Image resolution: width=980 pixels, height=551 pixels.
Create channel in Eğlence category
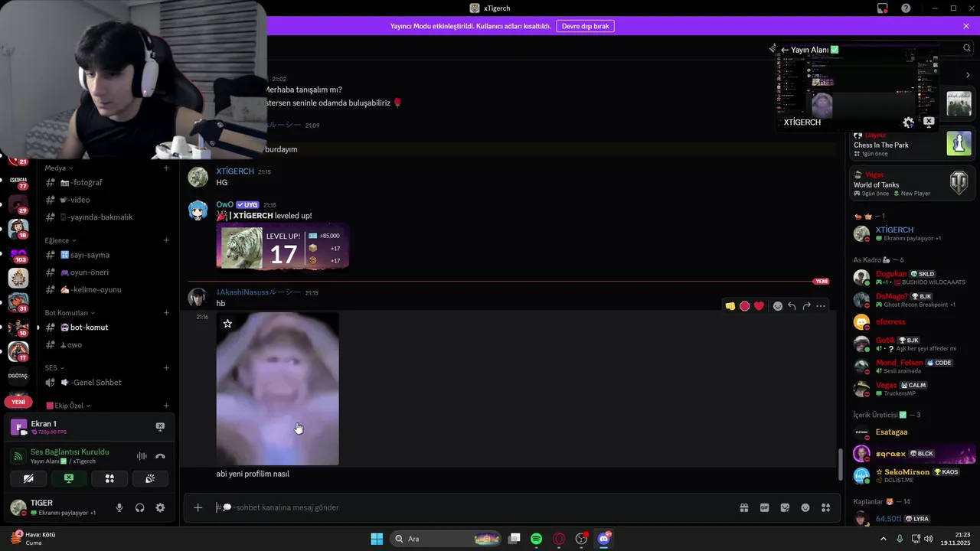[x=166, y=240]
